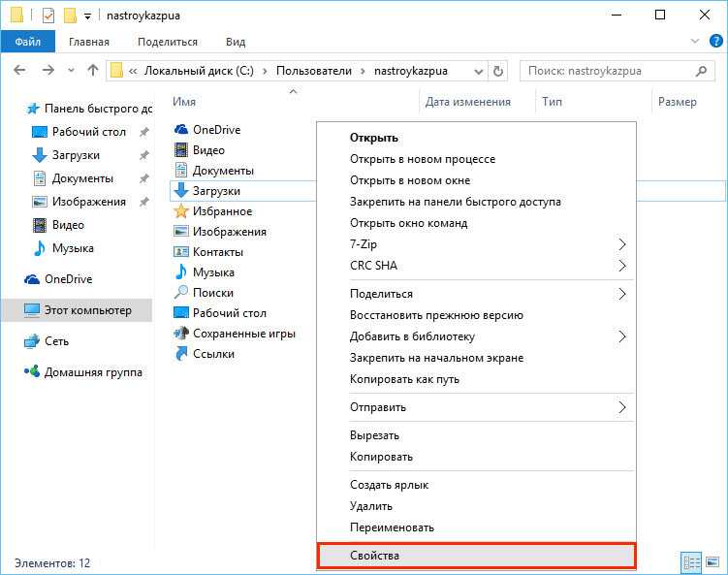Select the 'Сохраненные игры' icon in file list
Screen dimensions: 728x575
click(x=180, y=334)
